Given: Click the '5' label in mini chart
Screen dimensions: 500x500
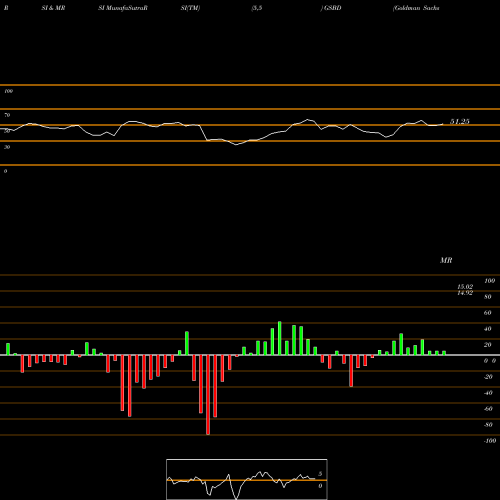Looking at the screenshot, I should [x=320, y=474].
